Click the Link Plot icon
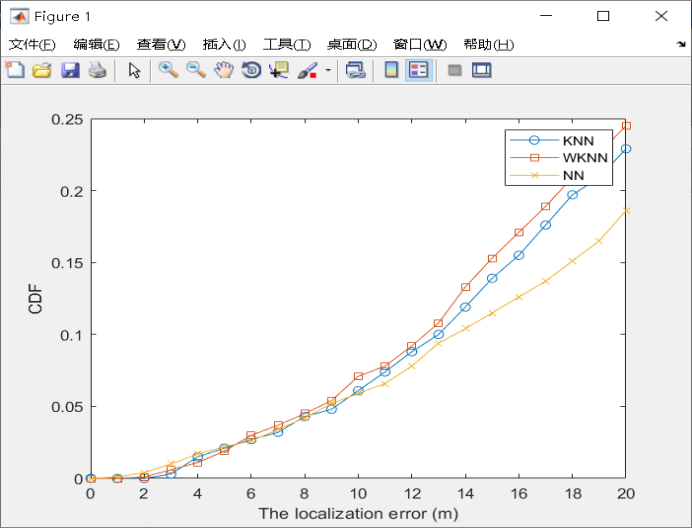 [x=356, y=70]
